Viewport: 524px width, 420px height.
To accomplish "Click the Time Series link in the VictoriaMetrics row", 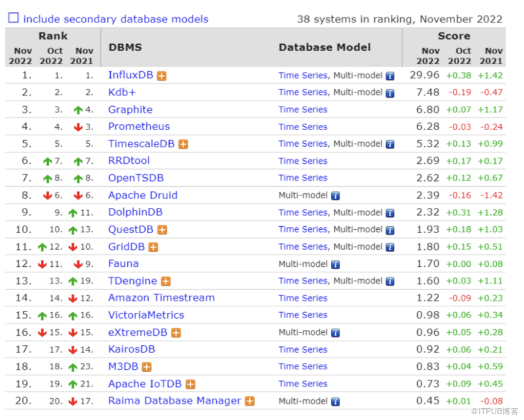I will click(x=303, y=315).
